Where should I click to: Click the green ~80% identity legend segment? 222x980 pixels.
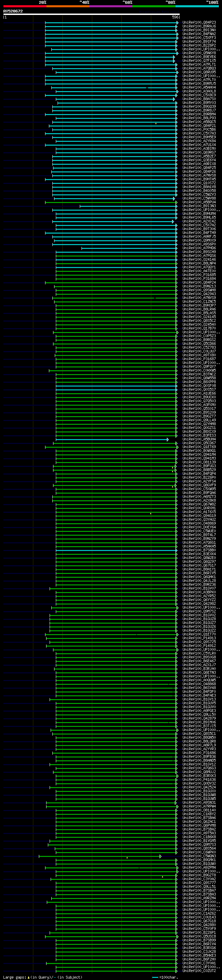154,6
